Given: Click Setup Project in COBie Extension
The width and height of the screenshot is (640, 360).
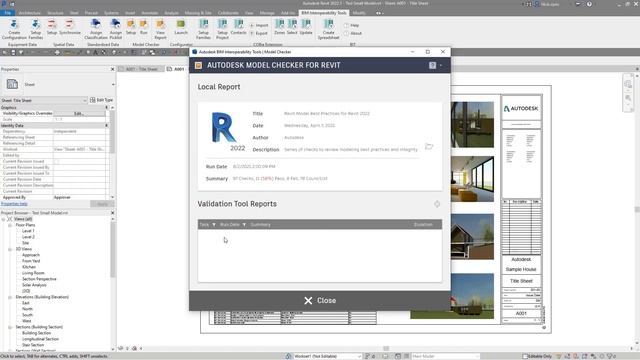Looking at the screenshot, I should (222, 29).
